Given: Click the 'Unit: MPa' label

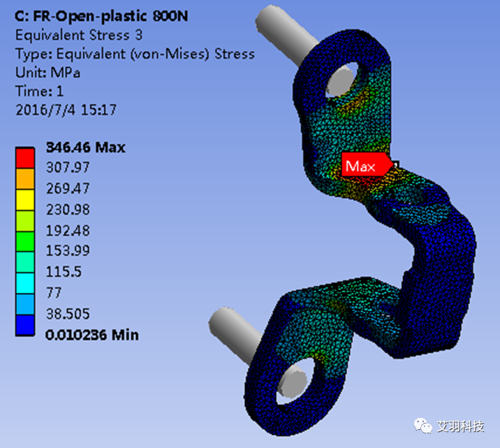Looking at the screenshot, I should point(47,73).
